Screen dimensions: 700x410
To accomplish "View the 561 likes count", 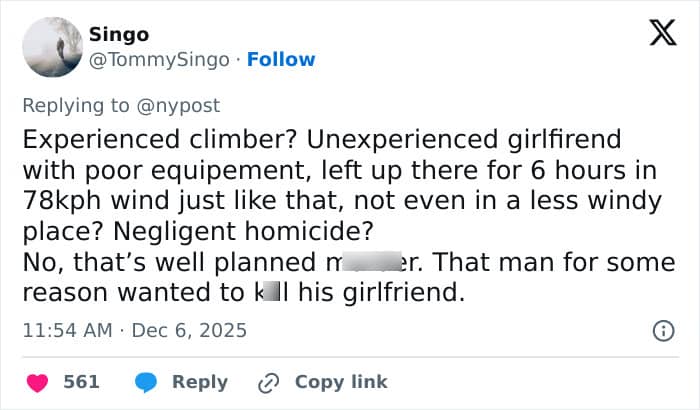I will (x=81, y=382).
